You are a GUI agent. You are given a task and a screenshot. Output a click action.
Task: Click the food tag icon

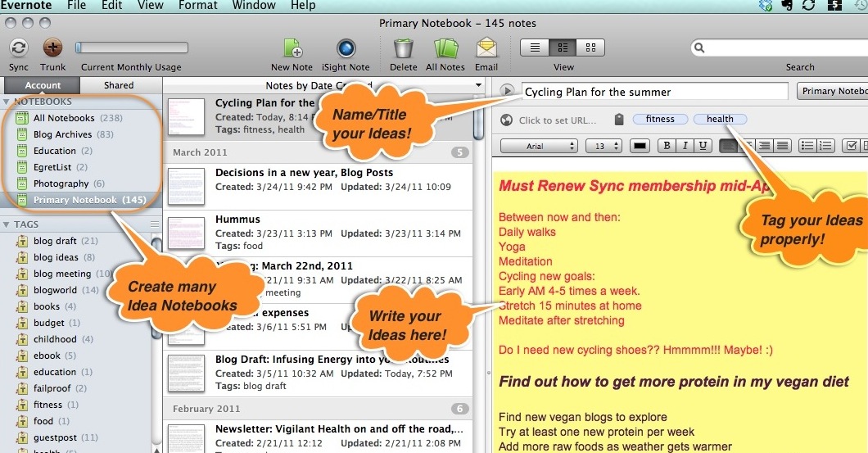[22, 421]
